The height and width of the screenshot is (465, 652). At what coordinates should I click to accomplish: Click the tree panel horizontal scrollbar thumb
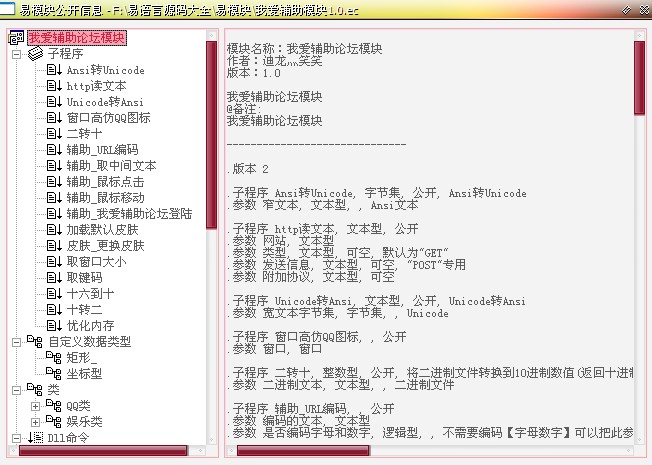(x=103, y=450)
